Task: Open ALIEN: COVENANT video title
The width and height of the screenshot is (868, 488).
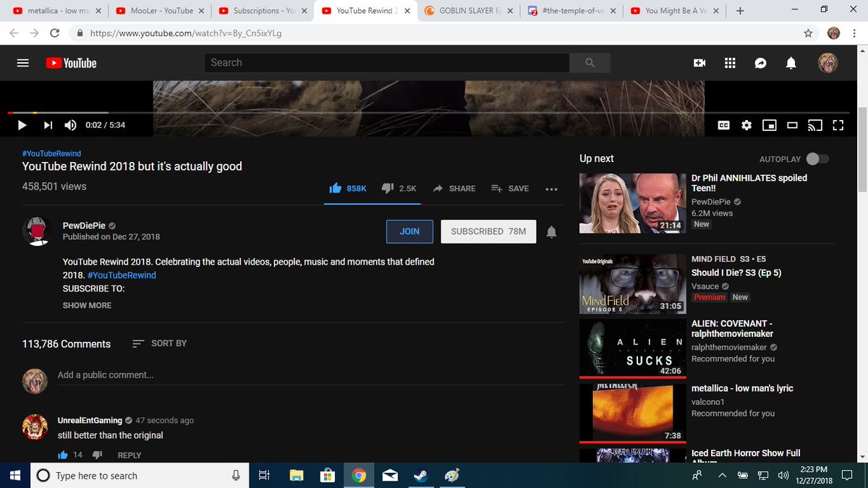Action: [732, 328]
